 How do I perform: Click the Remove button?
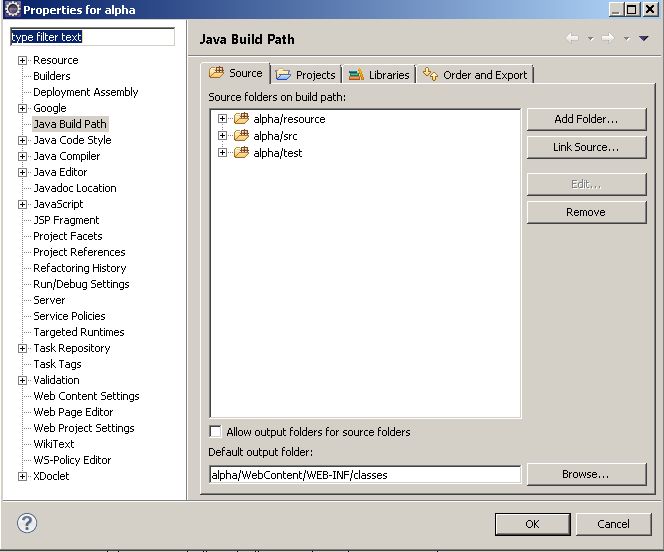click(587, 212)
